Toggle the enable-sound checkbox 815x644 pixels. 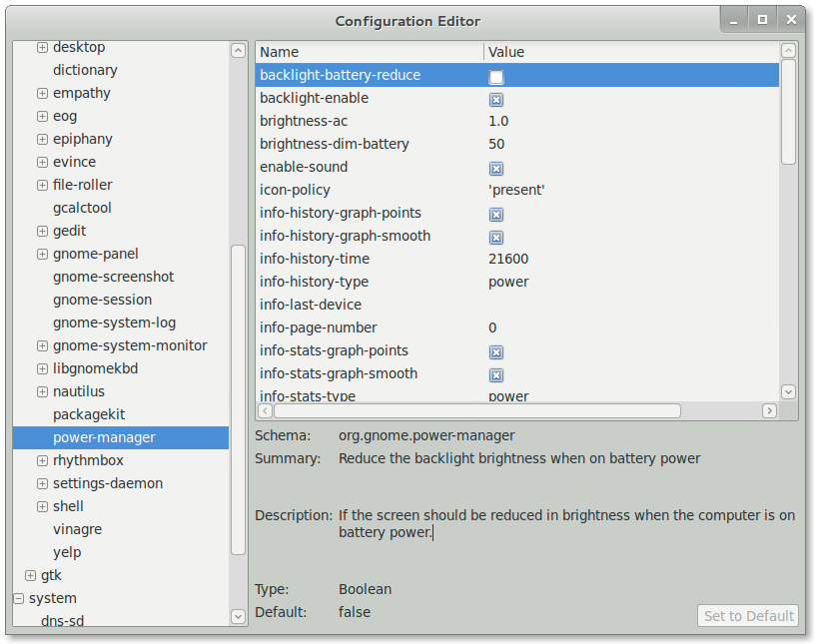495,169
